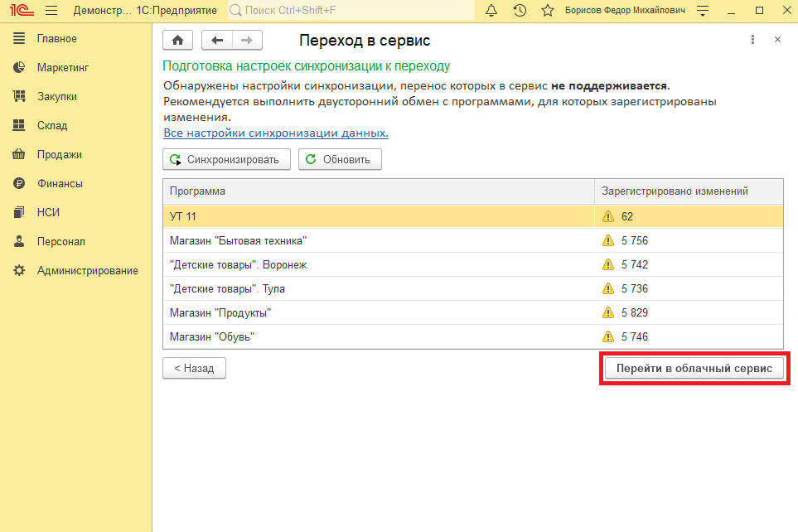Click the Синхронизировать button
The height and width of the screenshot is (532, 798).
[226, 159]
